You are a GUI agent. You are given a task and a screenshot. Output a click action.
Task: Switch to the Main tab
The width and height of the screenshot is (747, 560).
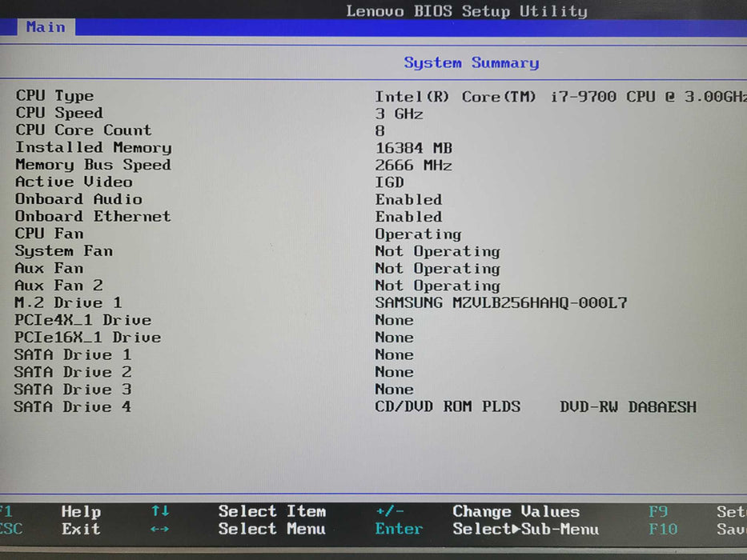(x=45, y=26)
